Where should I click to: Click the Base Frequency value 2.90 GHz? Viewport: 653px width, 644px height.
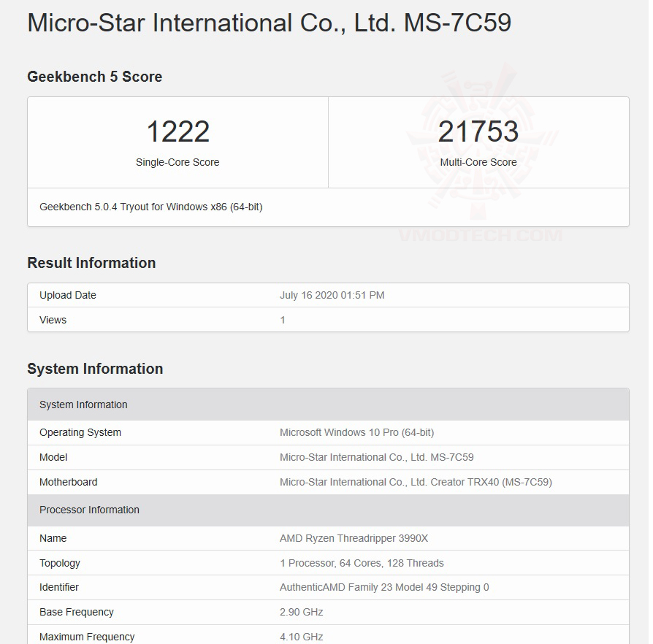click(301, 612)
